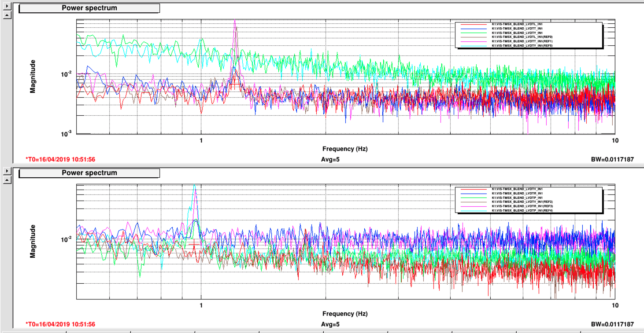Click the cyan LVDTY_IN1(REF5) line sample in legend
The width and height of the screenshot is (644, 333).
[x=473, y=46]
